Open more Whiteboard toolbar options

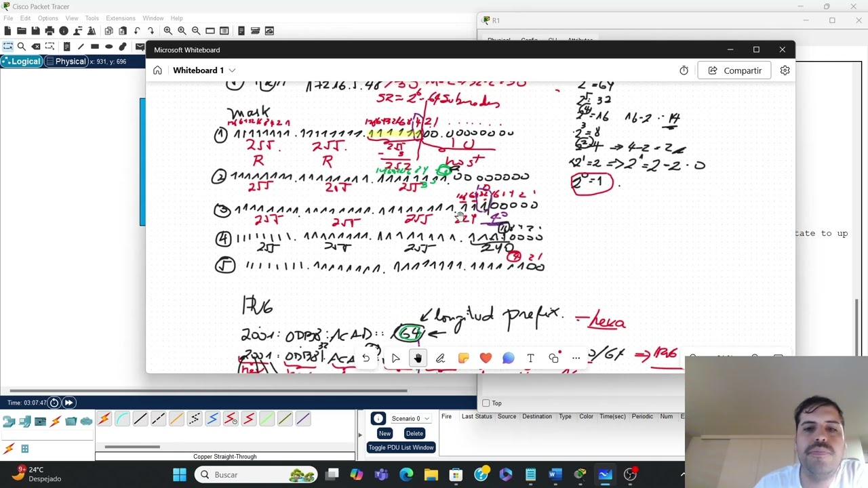point(576,358)
